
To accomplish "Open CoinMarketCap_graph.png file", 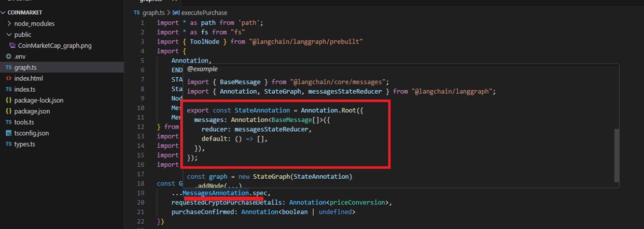I will tap(54, 46).
